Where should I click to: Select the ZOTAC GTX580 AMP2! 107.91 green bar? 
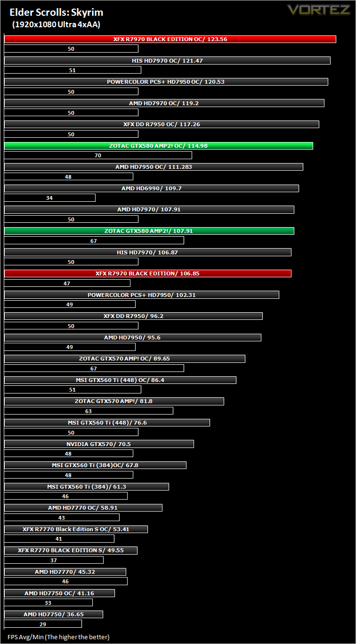(x=149, y=231)
